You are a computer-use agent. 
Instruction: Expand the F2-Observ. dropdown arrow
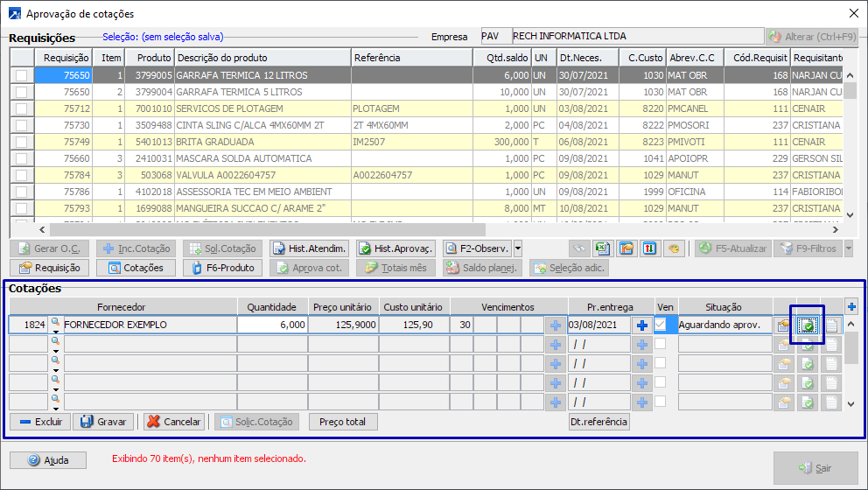(x=518, y=248)
